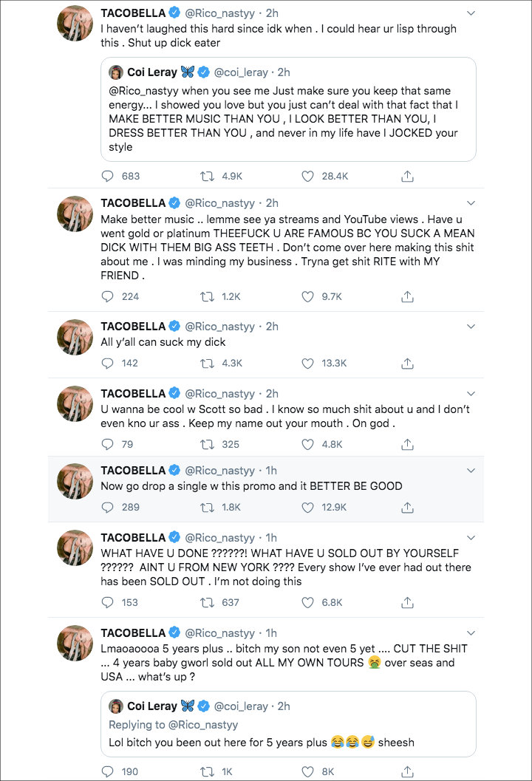
Task: Like the 'BETTER BE GOOD' tweet
Action: tap(308, 508)
